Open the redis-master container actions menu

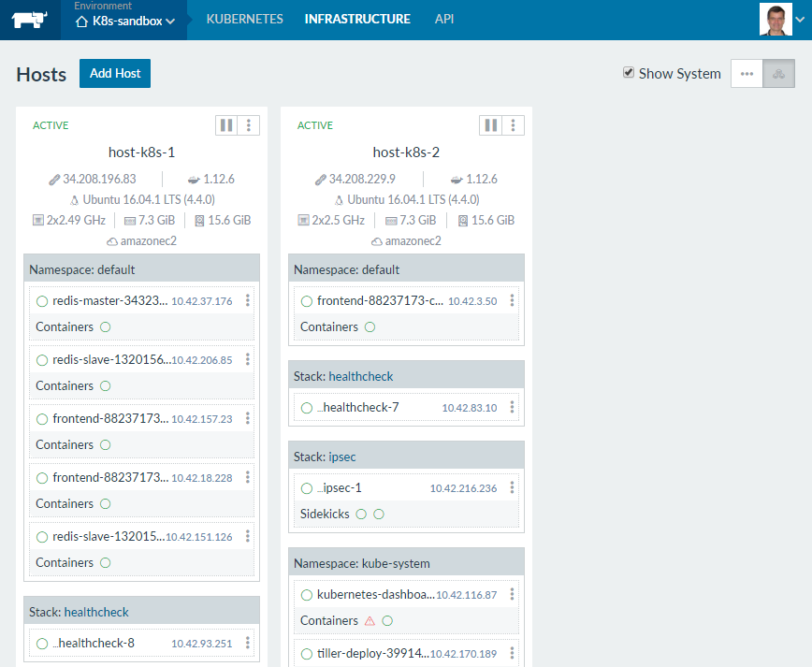(x=247, y=300)
